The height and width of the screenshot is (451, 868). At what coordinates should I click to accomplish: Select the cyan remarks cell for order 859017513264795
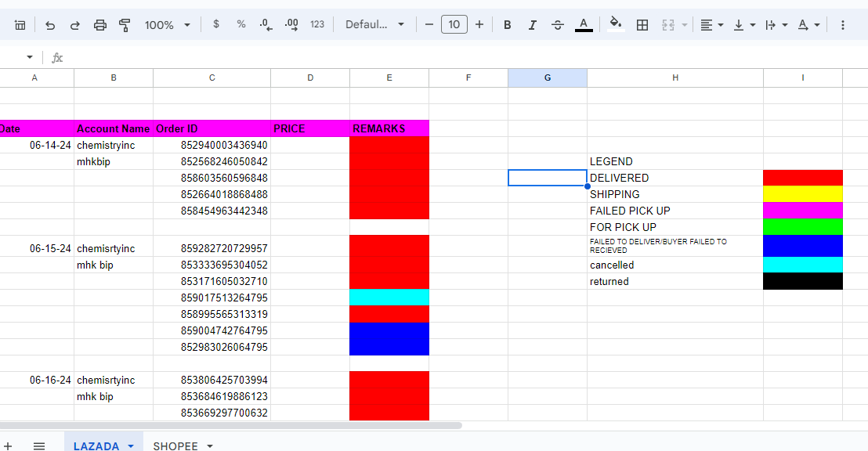click(389, 298)
